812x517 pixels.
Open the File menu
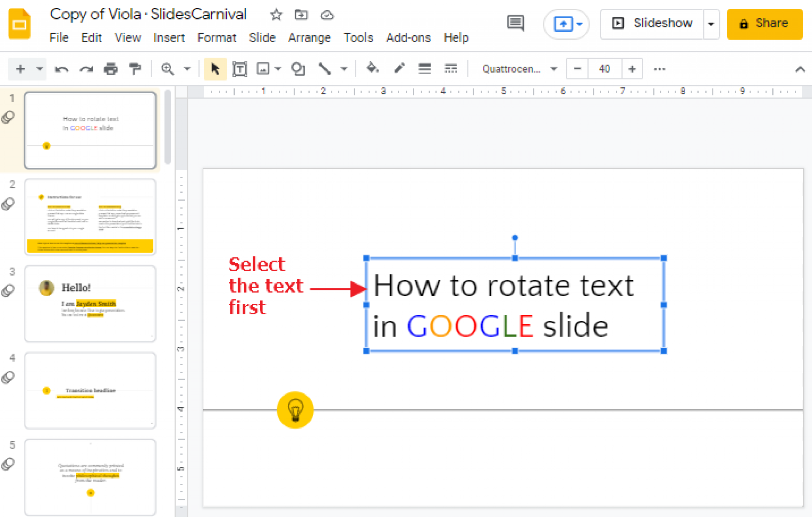(x=59, y=38)
